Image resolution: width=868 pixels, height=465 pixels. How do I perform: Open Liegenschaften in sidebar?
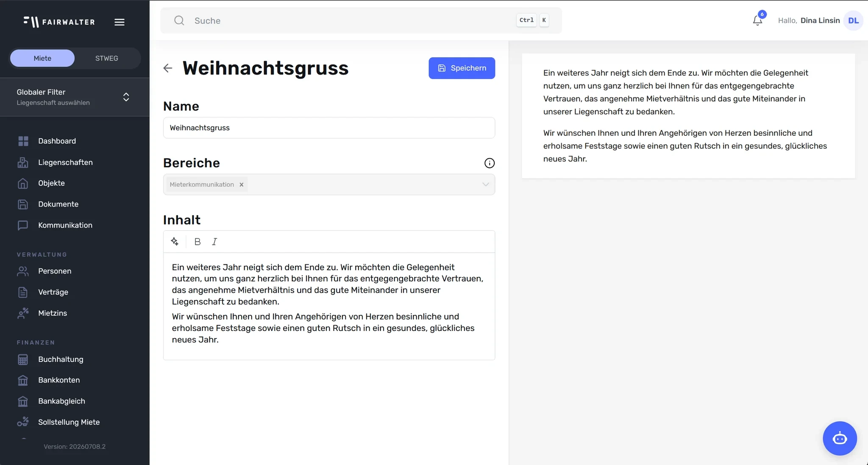point(65,162)
